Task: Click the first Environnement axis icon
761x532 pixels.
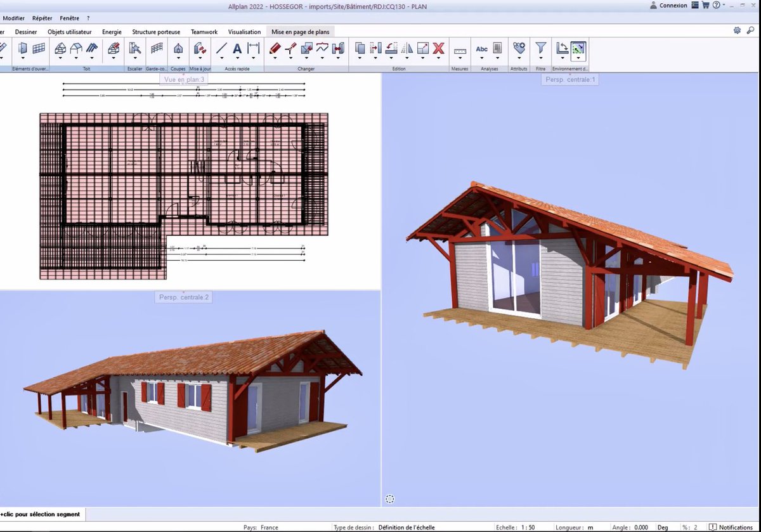Action: click(x=562, y=48)
